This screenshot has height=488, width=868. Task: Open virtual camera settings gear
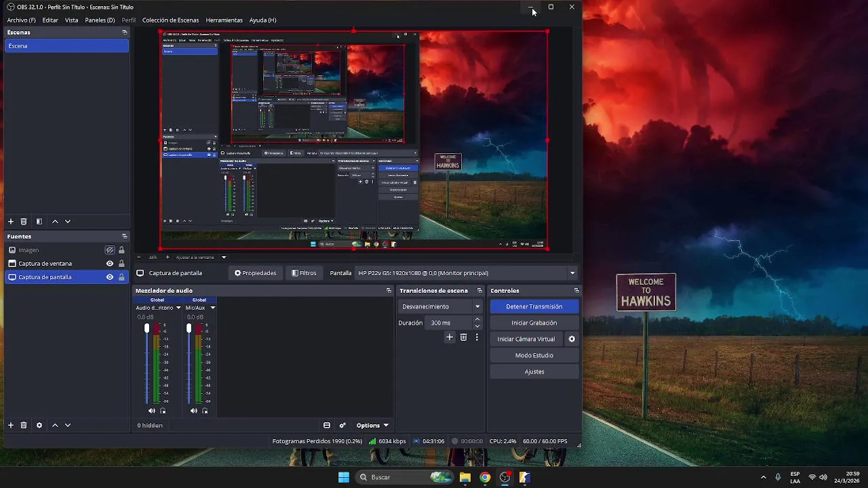click(572, 339)
